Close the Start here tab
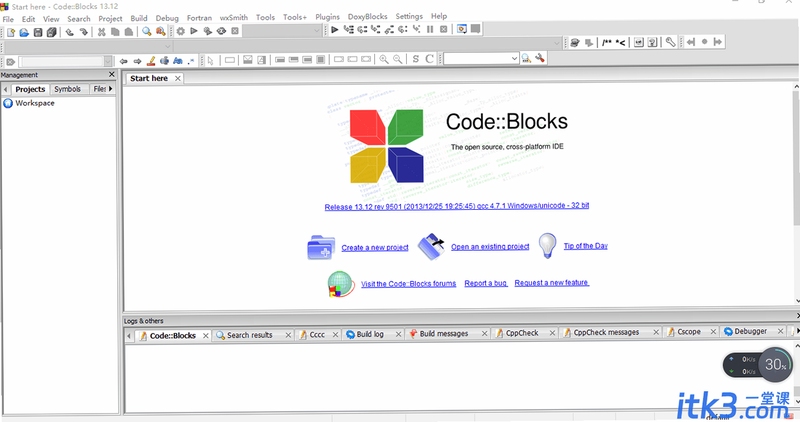The height and width of the screenshot is (422, 800). click(178, 78)
